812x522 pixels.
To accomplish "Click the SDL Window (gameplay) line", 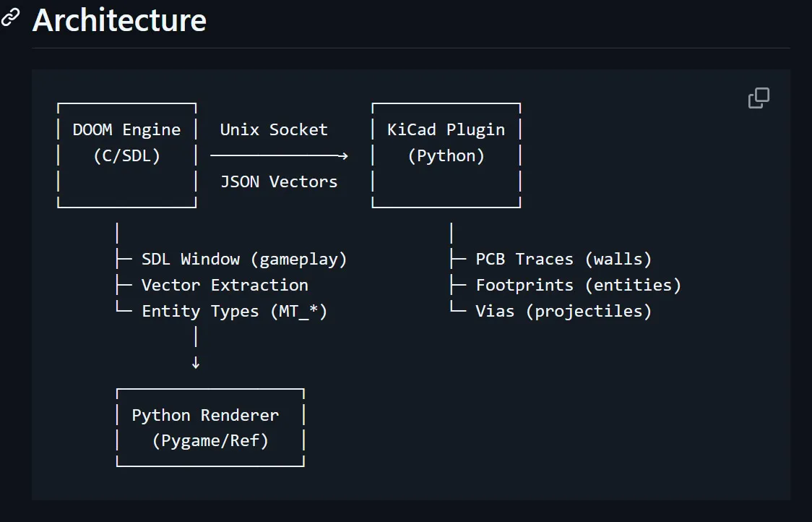I will pyautogui.click(x=244, y=259).
